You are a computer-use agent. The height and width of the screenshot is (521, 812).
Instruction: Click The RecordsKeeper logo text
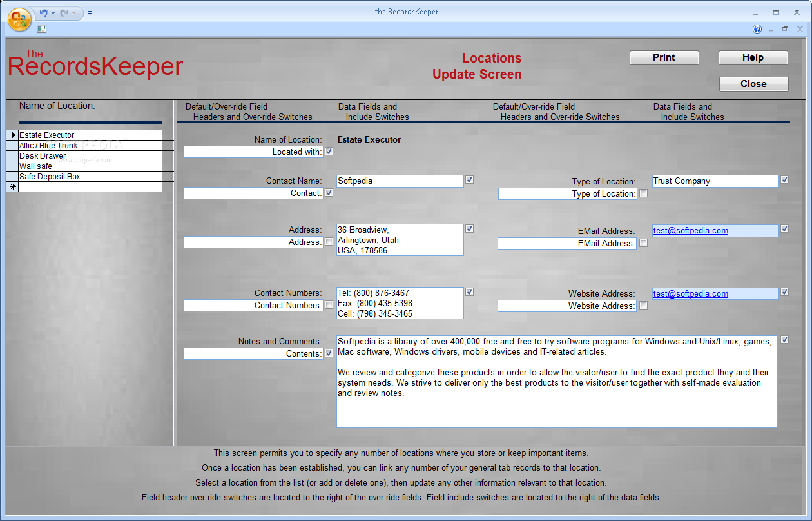[95, 63]
